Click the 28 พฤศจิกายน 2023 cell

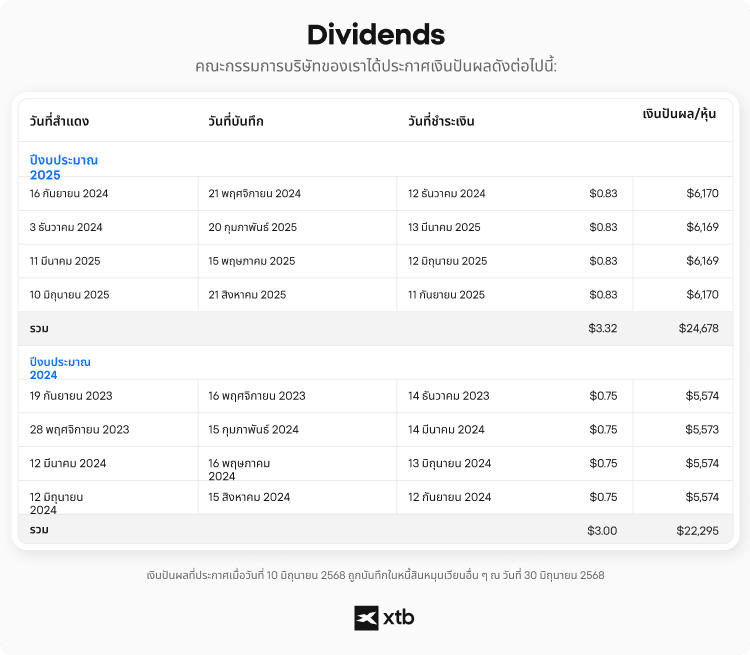coord(79,430)
